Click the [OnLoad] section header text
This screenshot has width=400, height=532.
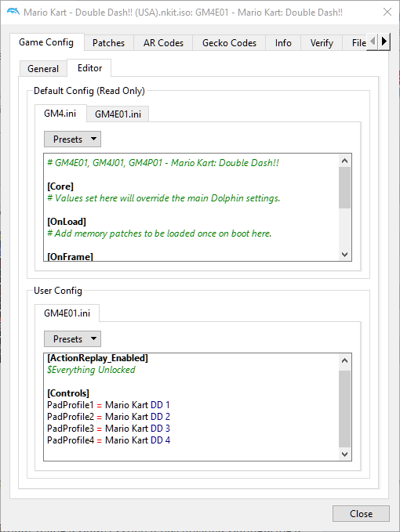[x=67, y=222]
